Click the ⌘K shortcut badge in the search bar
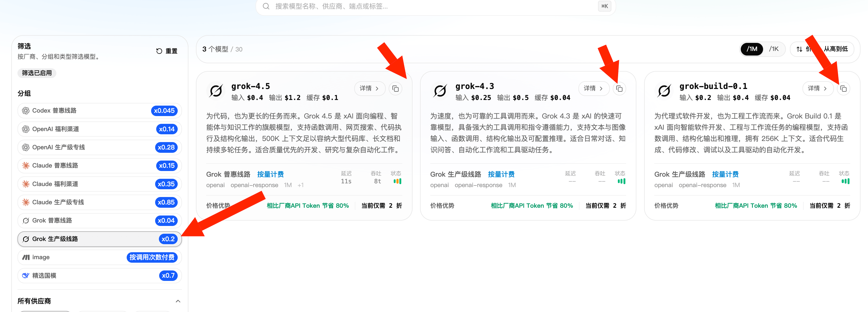868x312 pixels. point(604,6)
